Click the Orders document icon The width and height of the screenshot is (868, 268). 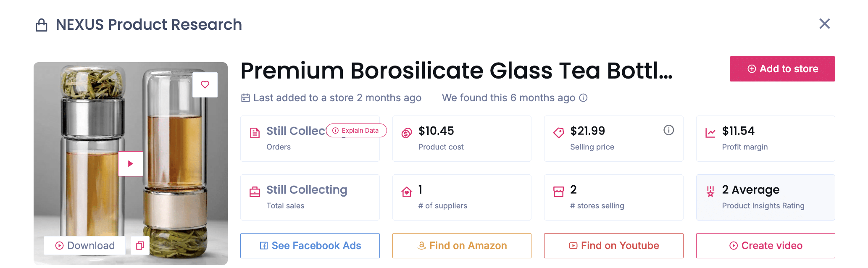pos(255,133)
